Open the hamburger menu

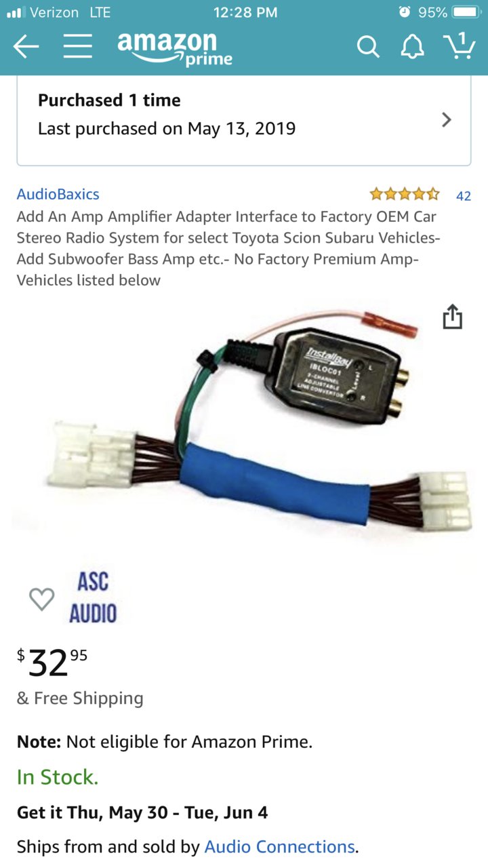78,46
